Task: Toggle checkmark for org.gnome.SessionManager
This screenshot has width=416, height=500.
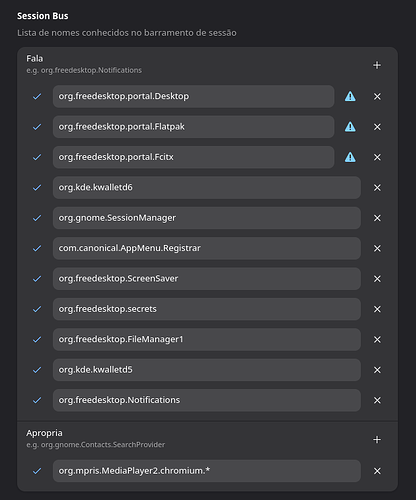Action: click(37, 218)
